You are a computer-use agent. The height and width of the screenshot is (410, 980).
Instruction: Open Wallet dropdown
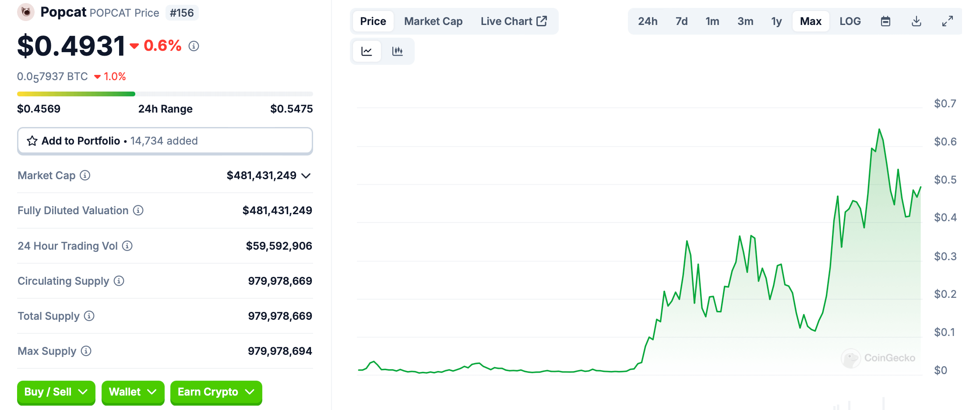(x=133, y=392)
